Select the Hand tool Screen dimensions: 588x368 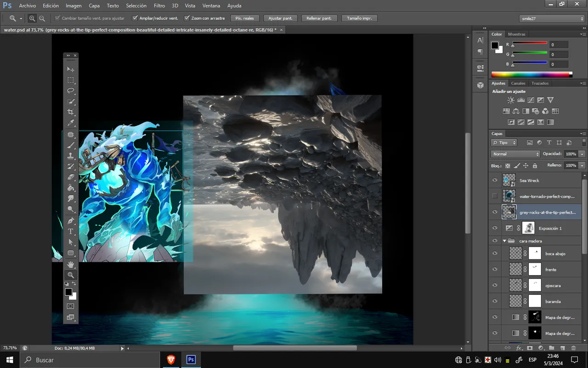[71, 264]
